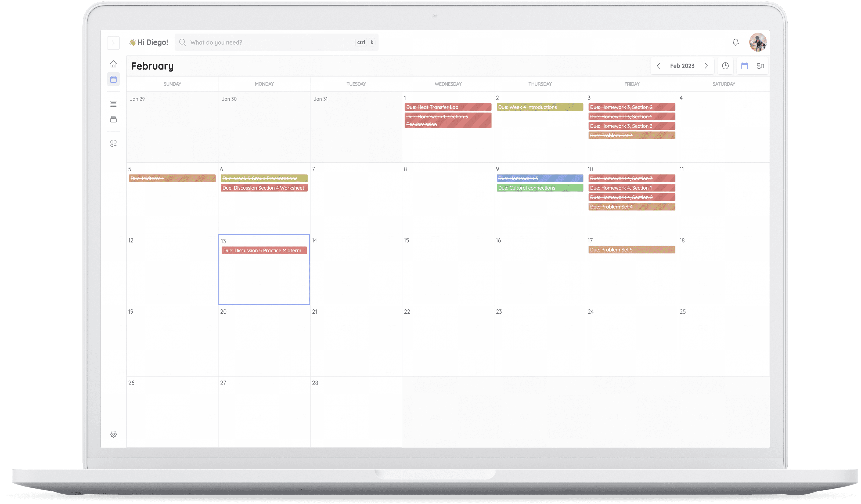Go to previous month arrow
Screen dimensions: 861x504
click(658, 66)
